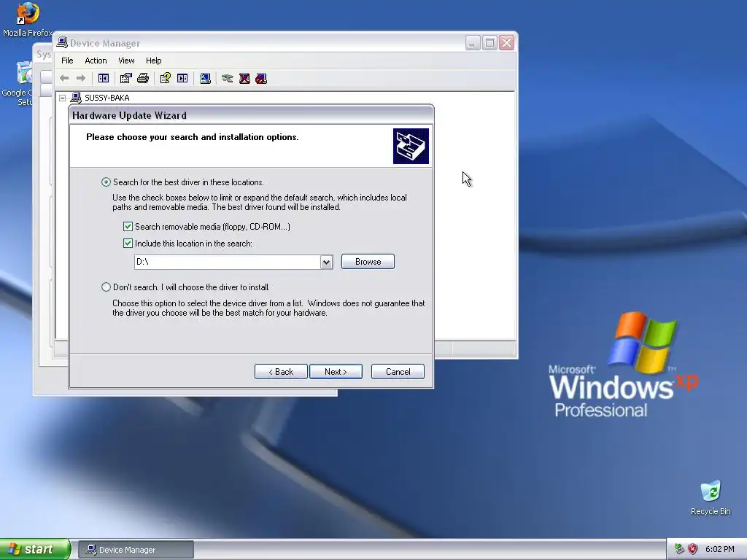The image size is (747, 560).
Task: Open the View menu
Action: pyautogui.click(x=126, y=61)
